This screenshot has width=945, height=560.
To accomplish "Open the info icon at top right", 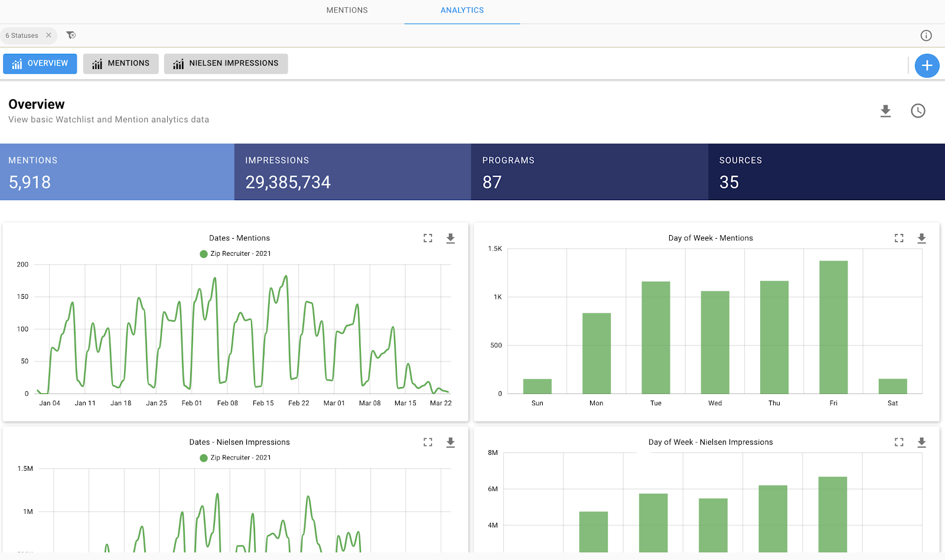I will (x=926, y=35).
